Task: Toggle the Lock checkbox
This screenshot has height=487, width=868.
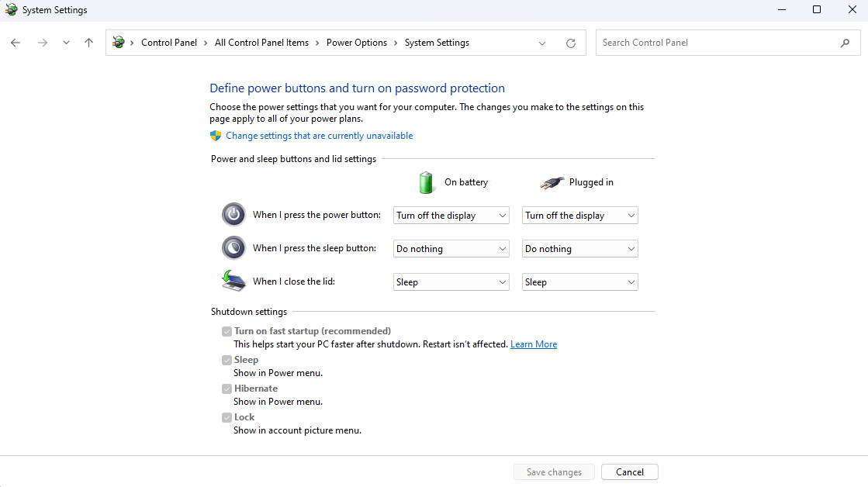Action: point(227,418)
